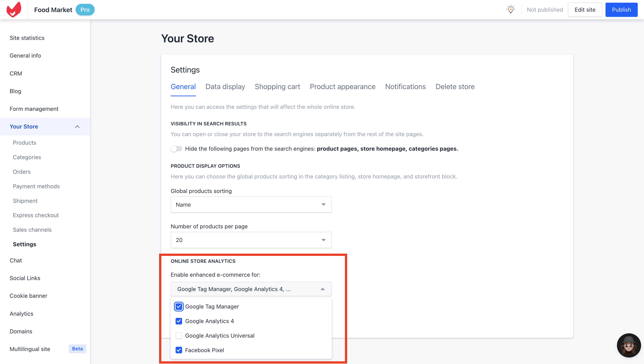This screenshot has width=644, height=364.
Task: Open the Global products sorting dropdown
Action: click(251, 205)
